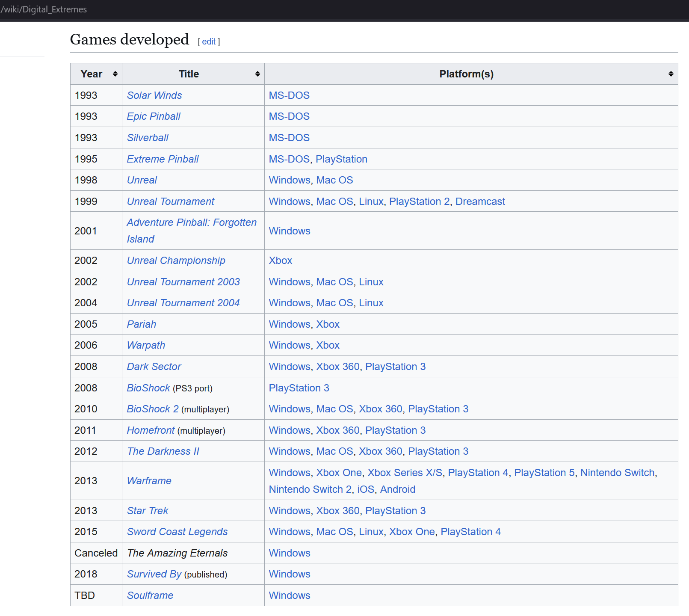Edit the Games developed section
This screenshot has width=689, height=616.
pos(209,41)
